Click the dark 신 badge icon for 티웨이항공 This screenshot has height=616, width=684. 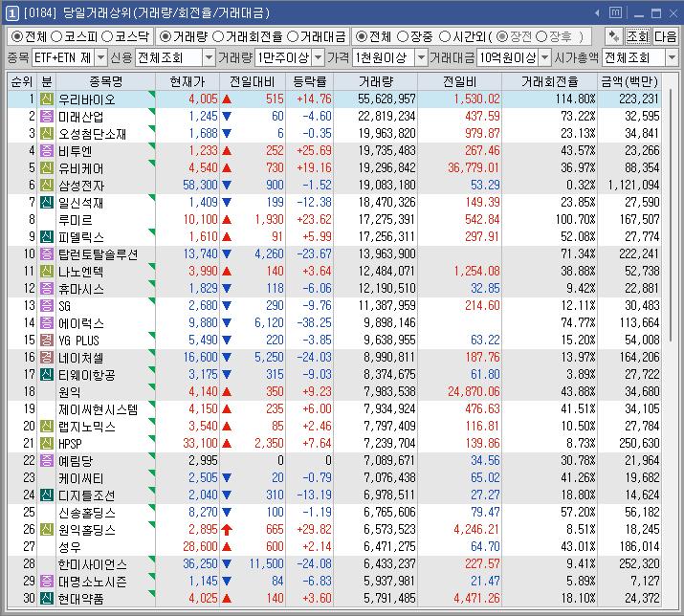coord(47,374)
